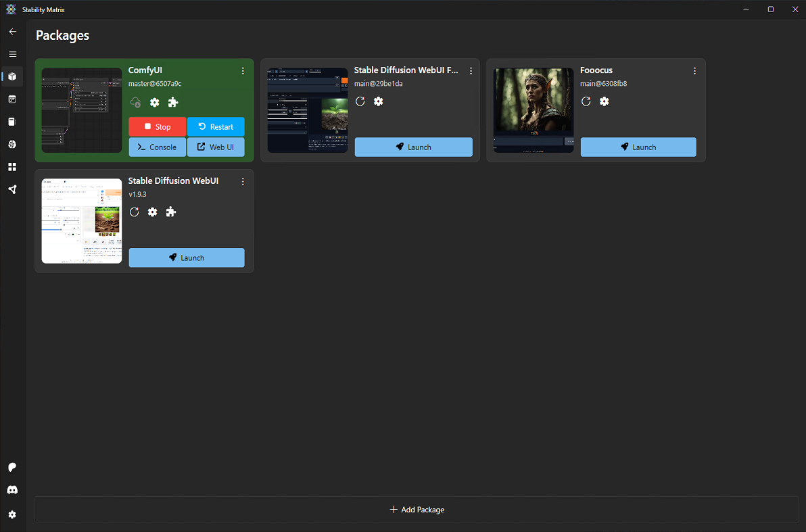Select the Packages cube icon in the sidebar
This screenshot has width=806, height=532.
[12, 76]
